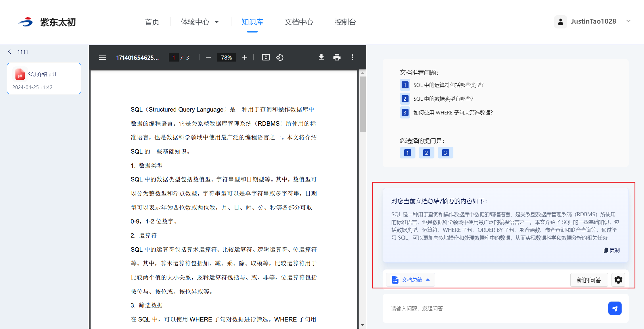Click the PDF file name 171401654625...
The image size is (644, 329).
(137, 58)
